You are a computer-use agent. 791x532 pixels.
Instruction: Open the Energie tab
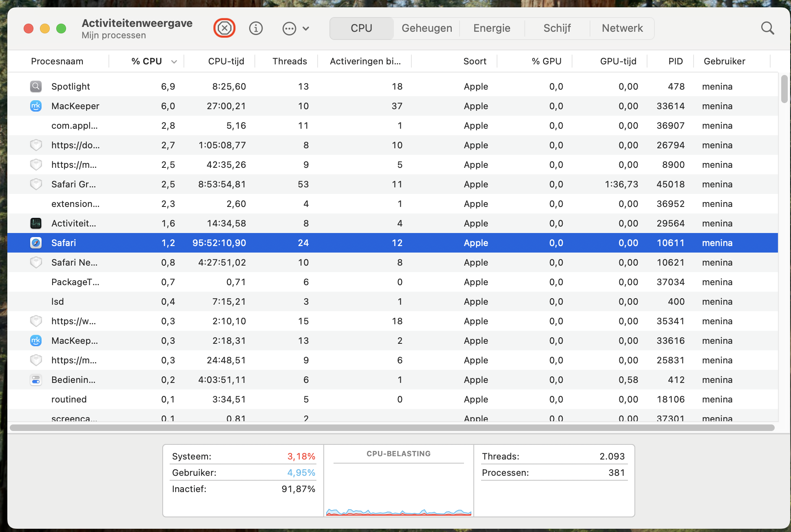(492, 28)
